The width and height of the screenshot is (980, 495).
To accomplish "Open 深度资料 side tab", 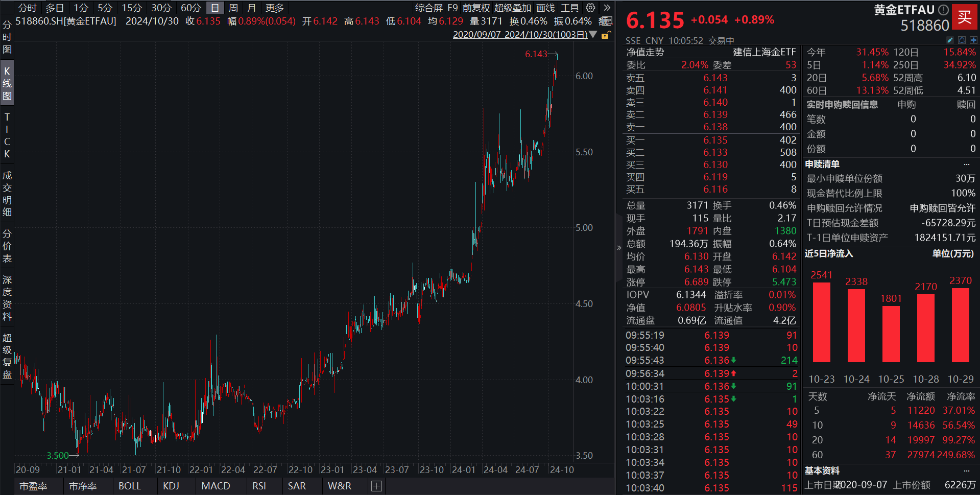I will click(7, 298).
